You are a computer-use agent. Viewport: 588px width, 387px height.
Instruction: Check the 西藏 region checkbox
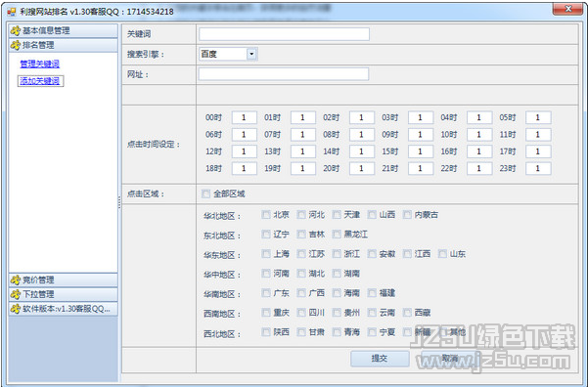[x=407, y=313]
